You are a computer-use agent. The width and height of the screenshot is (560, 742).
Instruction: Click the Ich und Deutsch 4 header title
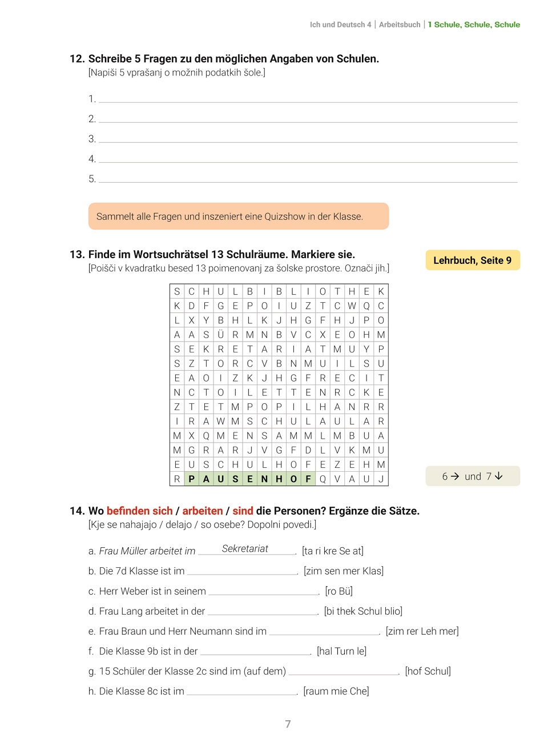pyautogui.click(x=340, y=25)
